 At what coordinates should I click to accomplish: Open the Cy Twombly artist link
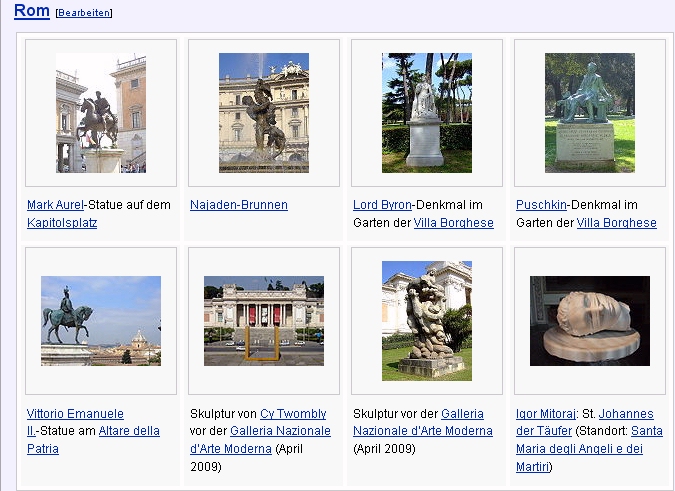pos(293,413)
